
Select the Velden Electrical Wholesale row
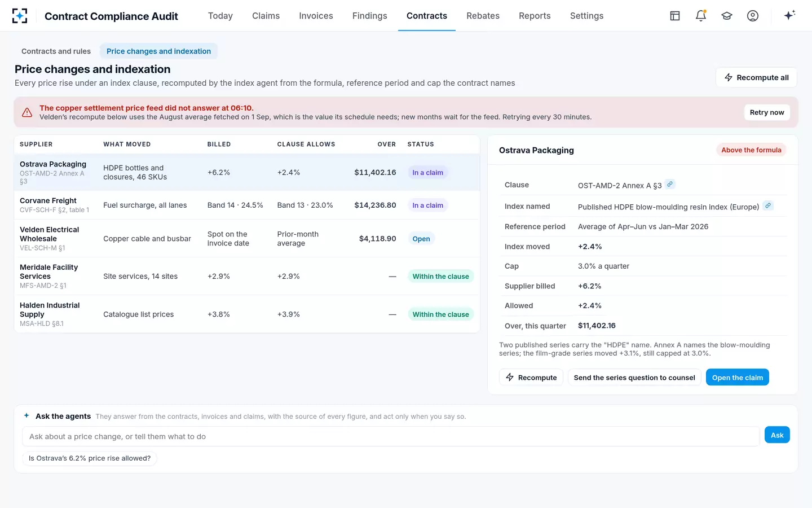pyautogui.click(x=247, y=238)
